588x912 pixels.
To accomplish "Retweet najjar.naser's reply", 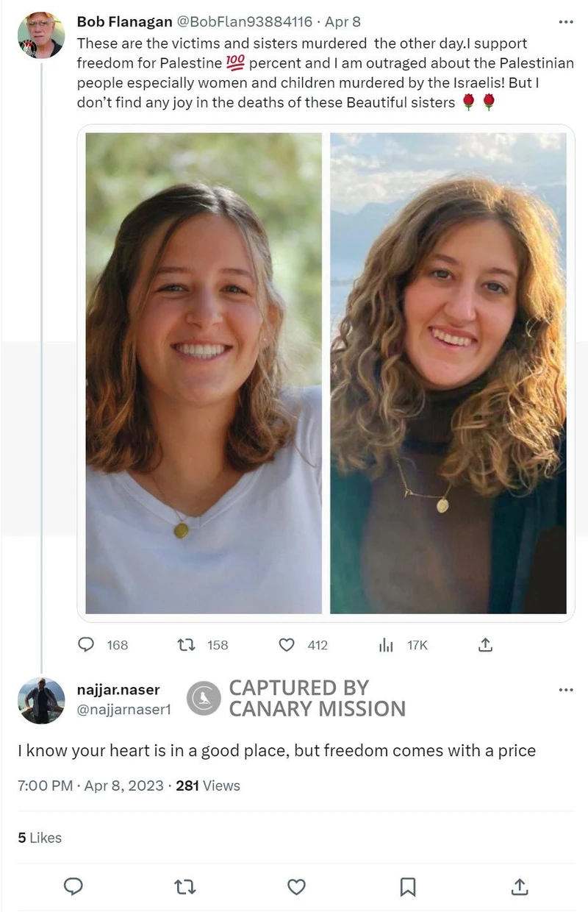I will [185, 886].
